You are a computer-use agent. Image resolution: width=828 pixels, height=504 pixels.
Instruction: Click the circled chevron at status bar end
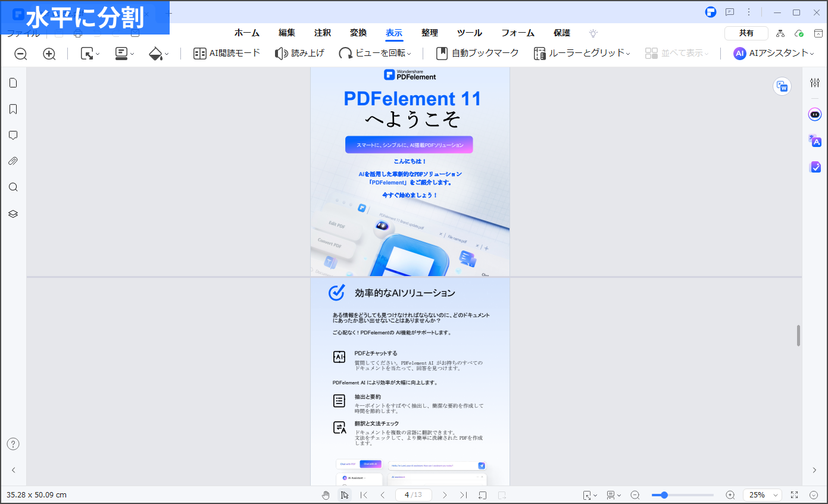[814, 495]
